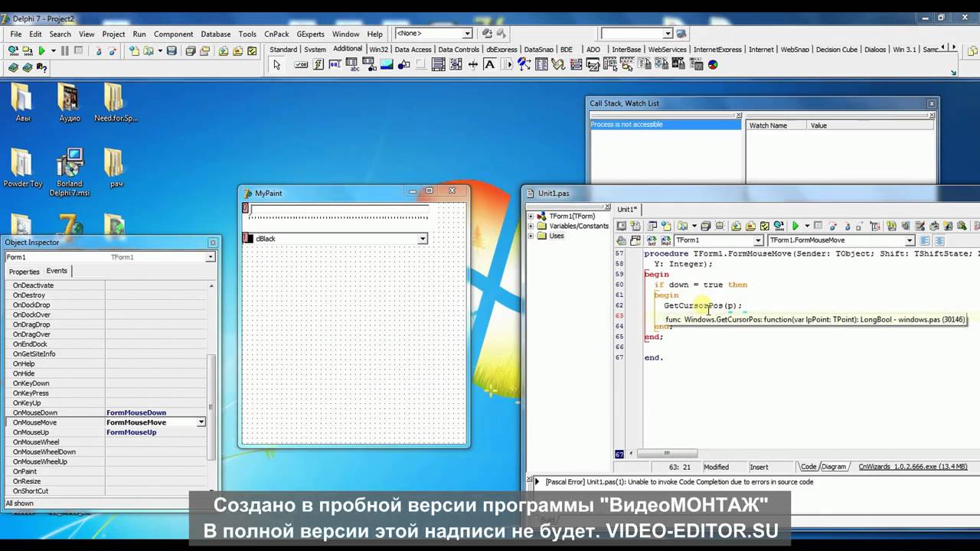Click the Step Over icon in main toolbar
The width and height of the screenshot is (980, 551).
112,51
